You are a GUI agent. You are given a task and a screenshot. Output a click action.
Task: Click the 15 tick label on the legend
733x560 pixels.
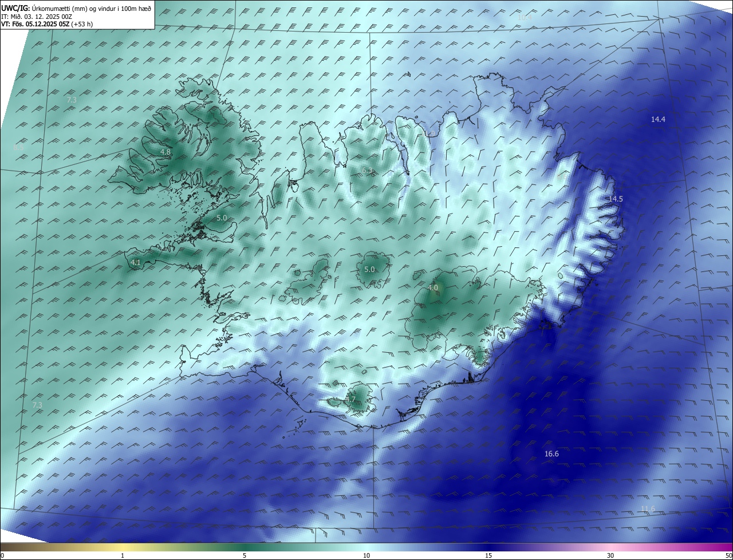pyautogui.click(x=488, y=556)
